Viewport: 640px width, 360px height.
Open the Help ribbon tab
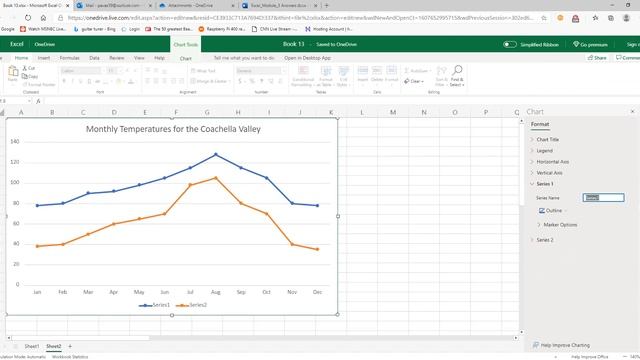pyautogui.click(x=159, y=58)
